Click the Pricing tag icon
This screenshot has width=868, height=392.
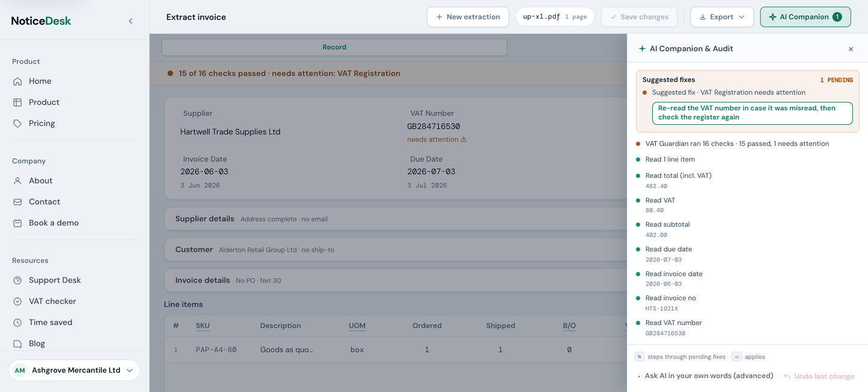coord(17,124)
